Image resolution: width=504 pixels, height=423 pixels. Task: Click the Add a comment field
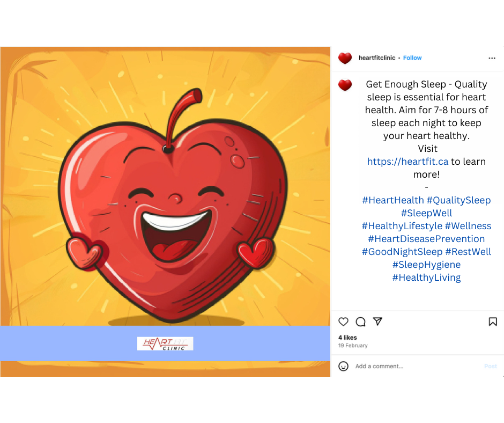click(418, 366)
